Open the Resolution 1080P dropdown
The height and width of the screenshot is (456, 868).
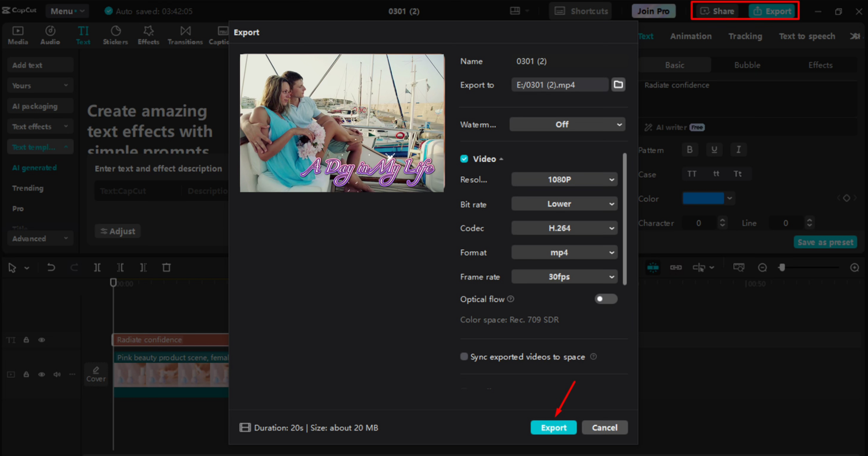pos(564,179)
